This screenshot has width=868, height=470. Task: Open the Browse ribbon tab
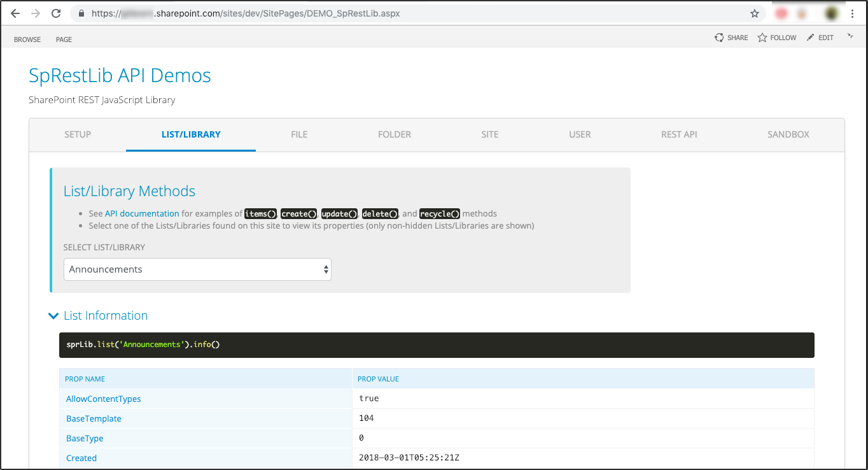[27, 39]
